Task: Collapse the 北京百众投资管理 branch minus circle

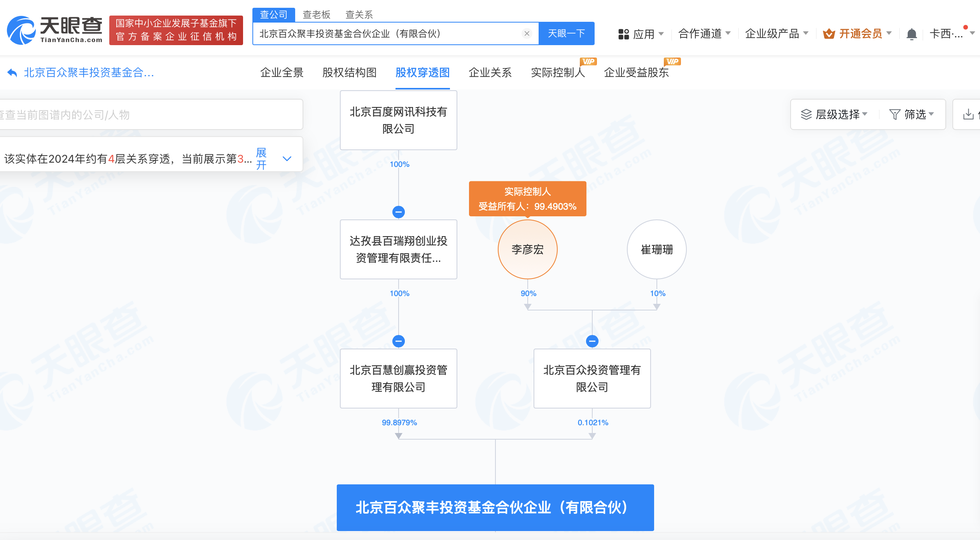Action: click(592, 341)
